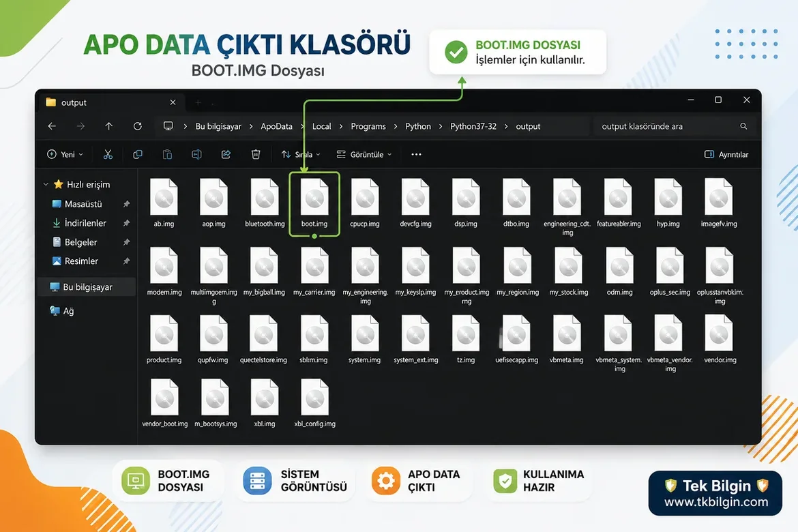Image resolution: width=798 pixels, height=532 pixels.
Task: Select the devcfg.img file
Action: tap(416, 203)
